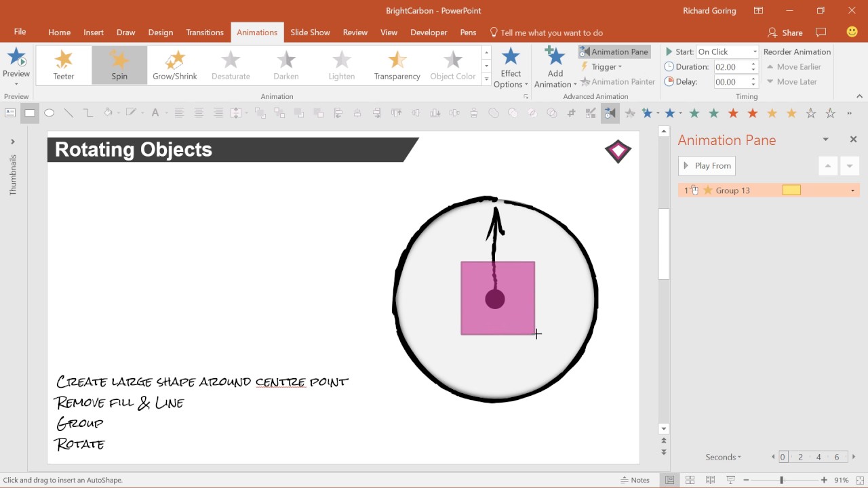Click the shape fill paint bucket icon

[108, 113]
